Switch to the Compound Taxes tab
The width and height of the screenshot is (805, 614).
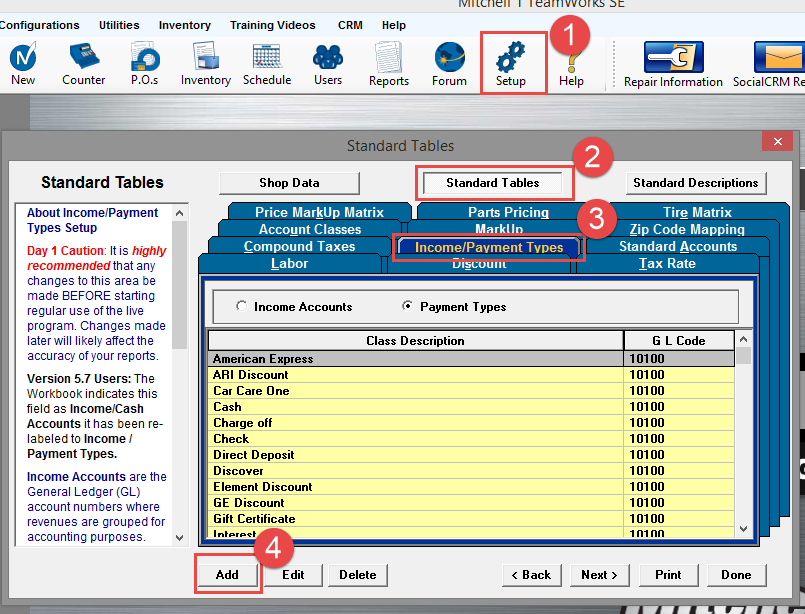[299, 246]
